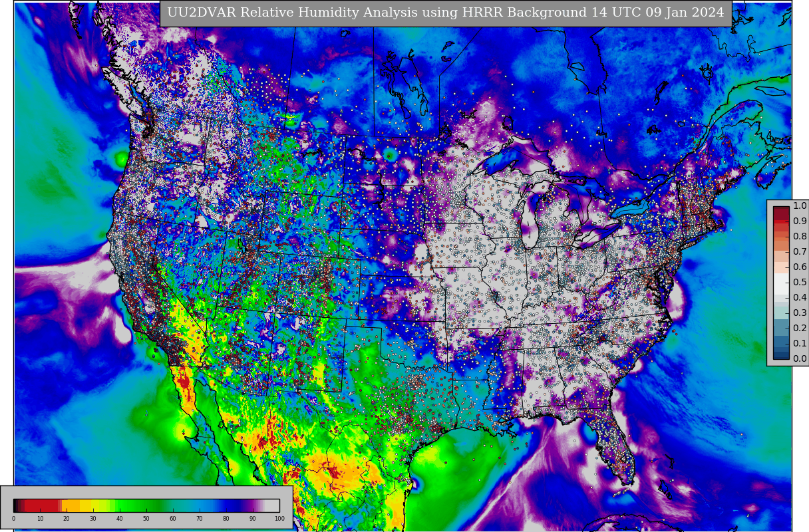The height and width of the screenshot is (532, 809).
Task: Pick the white 0.4-0.5 swatch on right colorbar
Action: tap(781, 284)
